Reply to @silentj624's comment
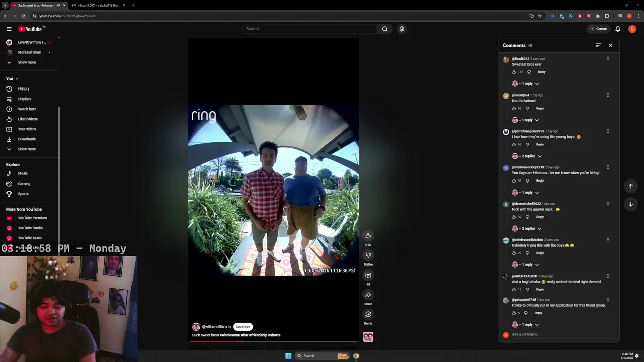This screenshot has height=362, width=644. (540, 108)
